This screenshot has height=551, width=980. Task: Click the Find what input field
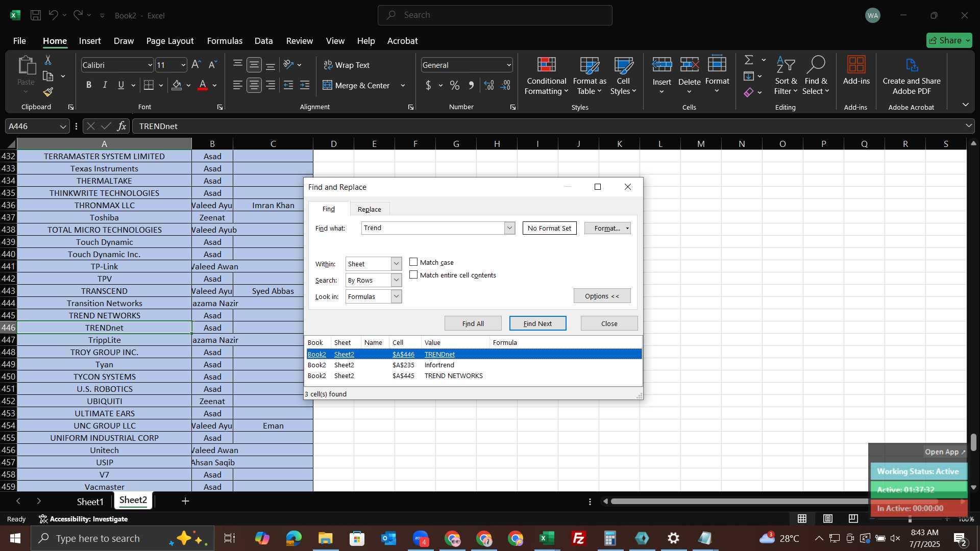click(x=433, y=228)
